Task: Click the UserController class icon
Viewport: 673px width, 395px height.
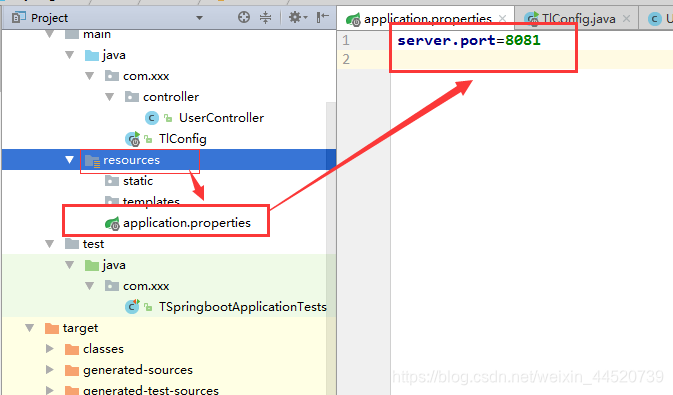Action: (x=152, y=118)
